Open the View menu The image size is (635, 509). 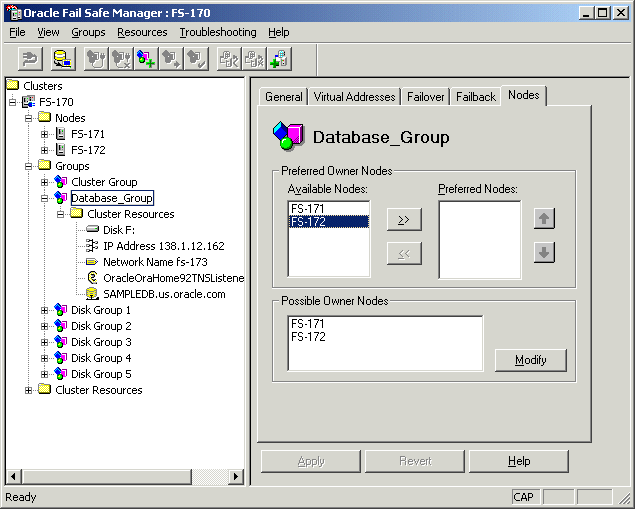tap(48, 32)
